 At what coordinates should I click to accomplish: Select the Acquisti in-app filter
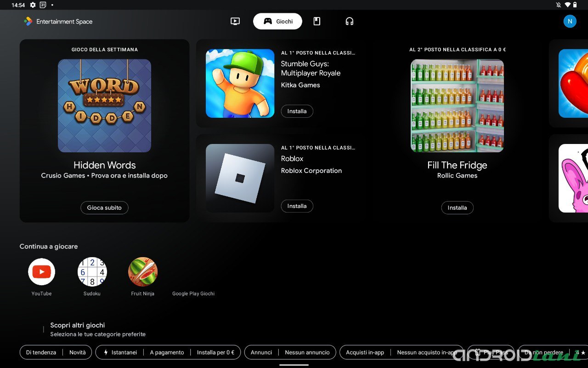tap(365, 352)
